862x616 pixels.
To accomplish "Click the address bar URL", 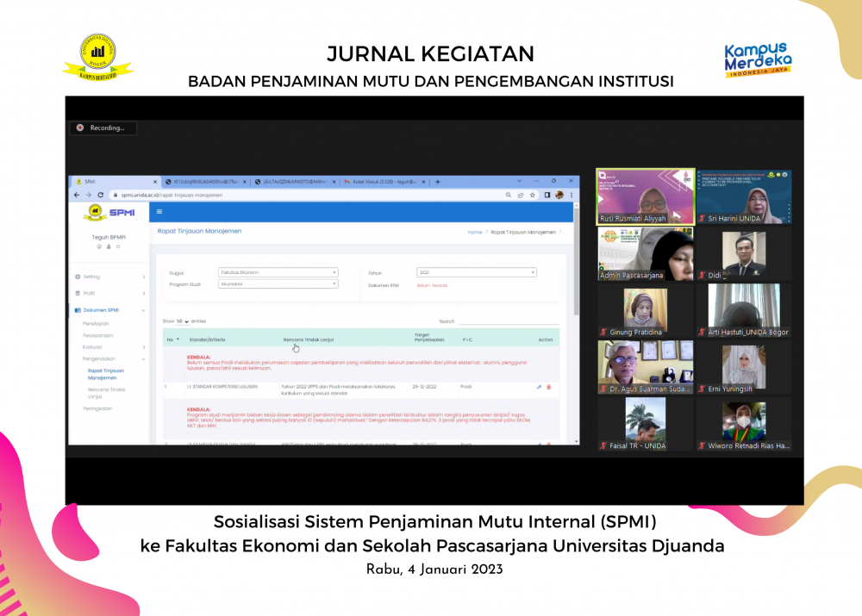I will tap(172, 195).
